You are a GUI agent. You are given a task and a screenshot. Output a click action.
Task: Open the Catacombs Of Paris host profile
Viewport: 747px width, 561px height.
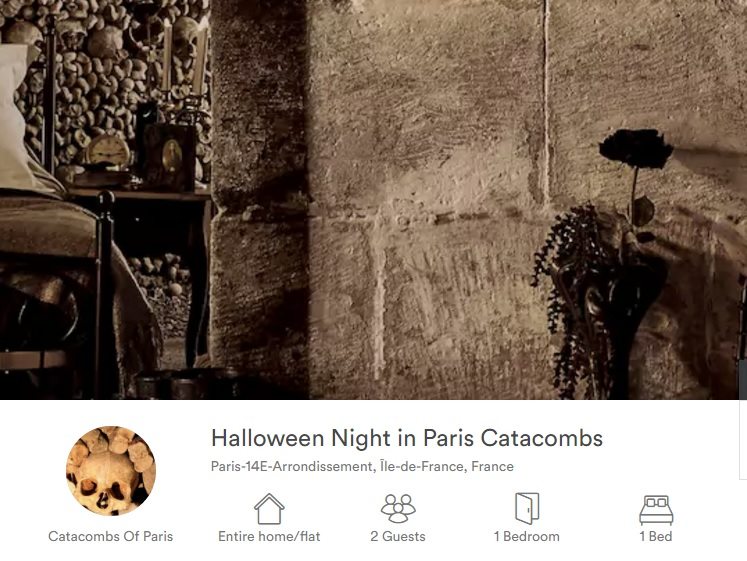click(x=111, y=536)
